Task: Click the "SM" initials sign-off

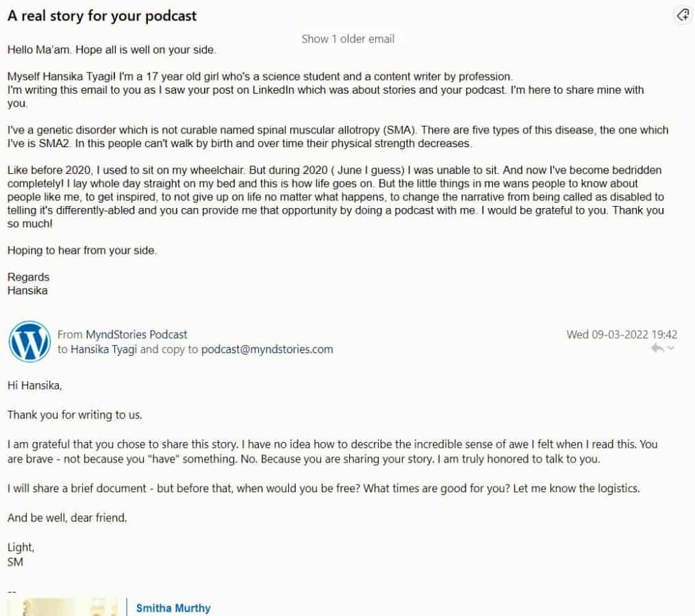Action: tap(15, 562)
